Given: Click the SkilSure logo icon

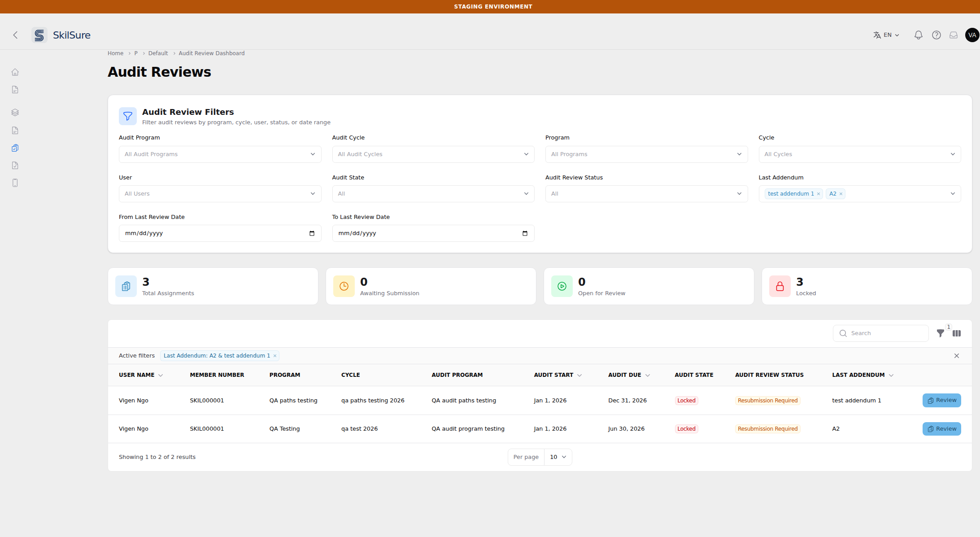Looking at the screenshot, I should tap(39, 35).
